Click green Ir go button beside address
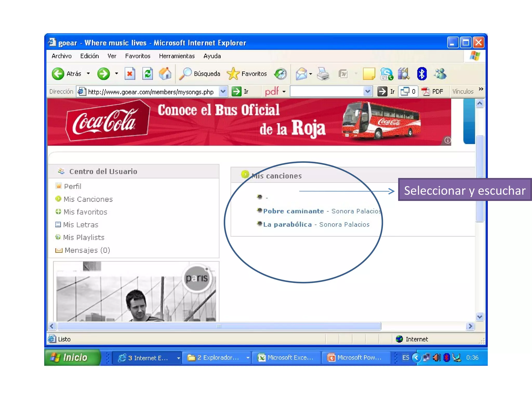 [x=240, y=91]
